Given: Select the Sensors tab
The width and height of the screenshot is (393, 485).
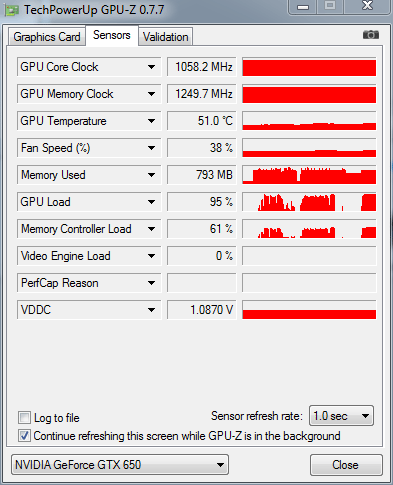Looking at the screenshot, I should [x=112, y=35].
